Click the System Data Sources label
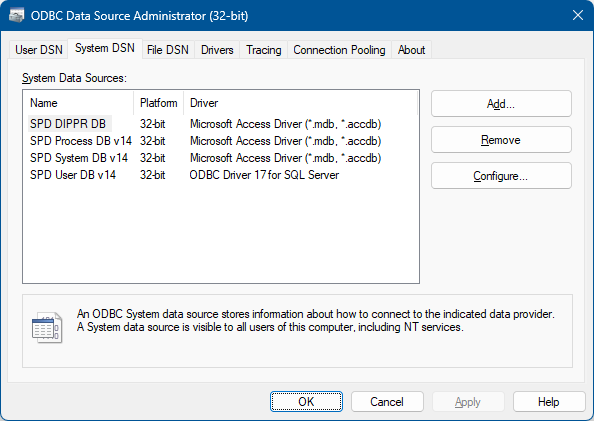This screenshot has height=421, width=594. tap(74, 78)
